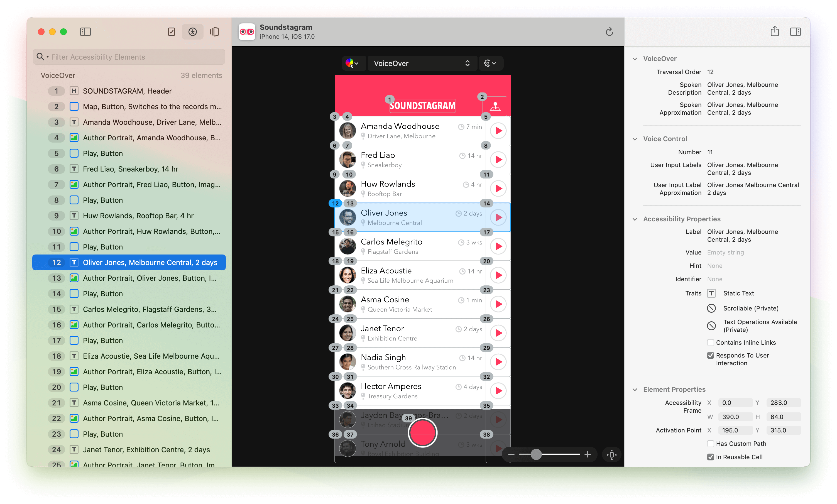This screenshot has width=837, height=504.
Task: Play Janet Tenor's recording
Action: click(x=498, y=333)
